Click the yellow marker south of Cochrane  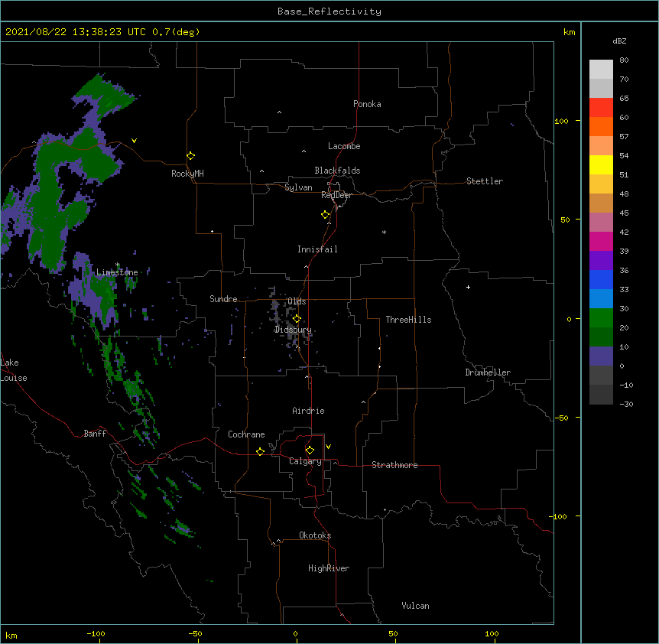(260, 451)
